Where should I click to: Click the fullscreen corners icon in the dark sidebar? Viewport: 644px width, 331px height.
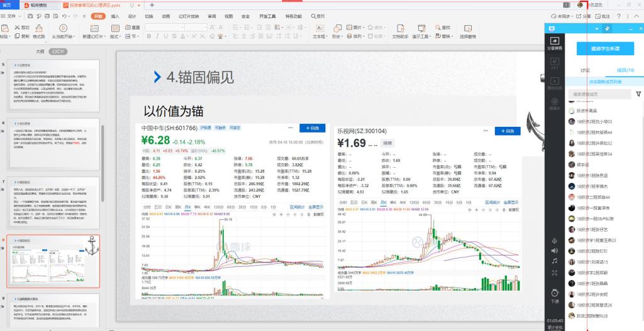click(555, 273)
